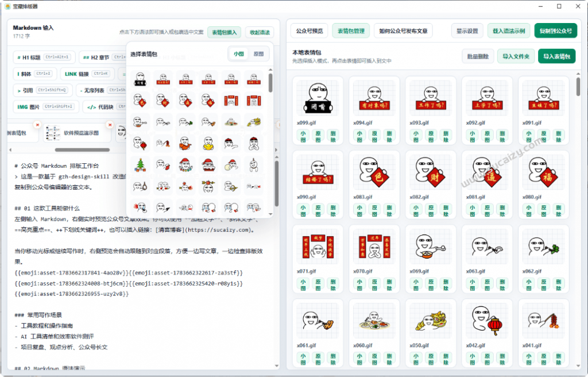Image resolution: width=588 pixels, height=377 pixels.
Task: Open the 公众号预览 tab
Action: (310, 31)
